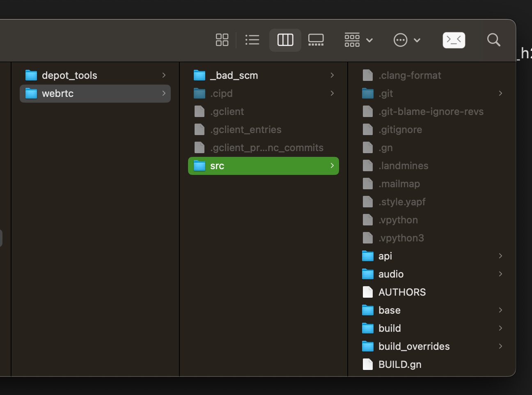Open Finder search magnifier
532x395 pixels.
[x=493, y=40]
